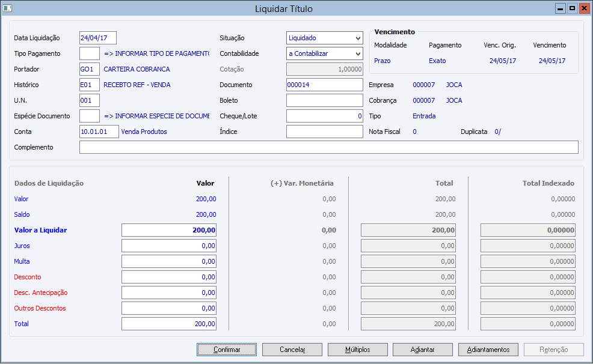Viewport: 593px width, 364px height.
Task: Focus the Data Liquidação date field
Action: [x=97, y=38]
